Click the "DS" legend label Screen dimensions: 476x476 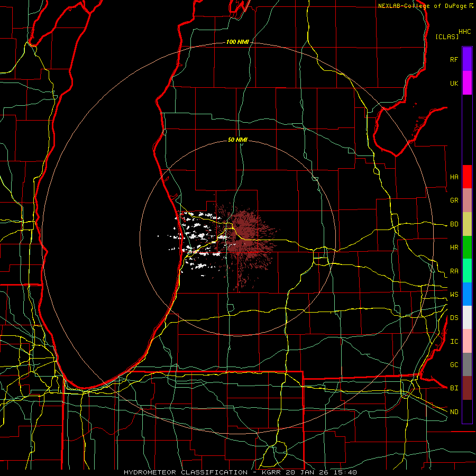click(x=454, y=318)
